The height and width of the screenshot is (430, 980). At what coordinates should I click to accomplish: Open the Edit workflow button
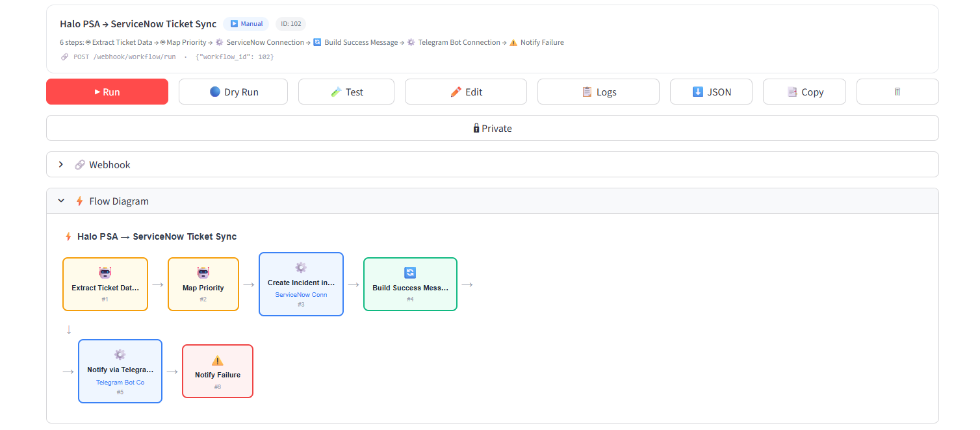(x=466, y=92)
